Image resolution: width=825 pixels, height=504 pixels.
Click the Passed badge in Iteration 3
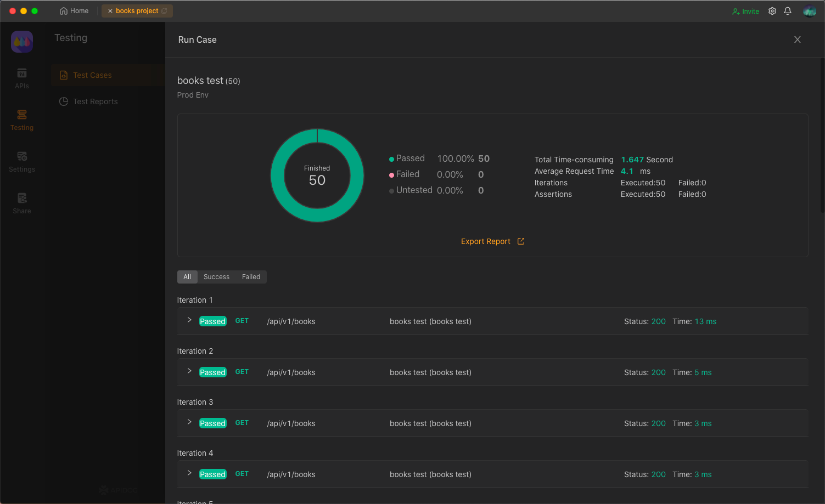(213, 423)
